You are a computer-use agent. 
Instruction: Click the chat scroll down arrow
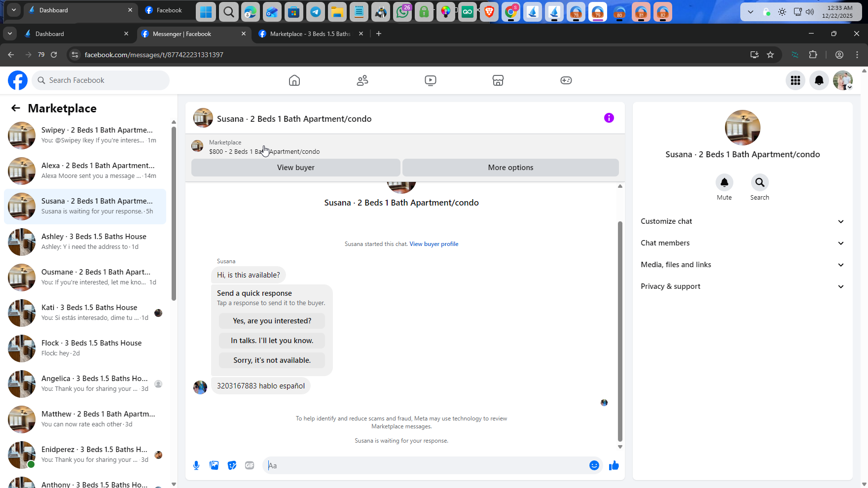[620, 447]
